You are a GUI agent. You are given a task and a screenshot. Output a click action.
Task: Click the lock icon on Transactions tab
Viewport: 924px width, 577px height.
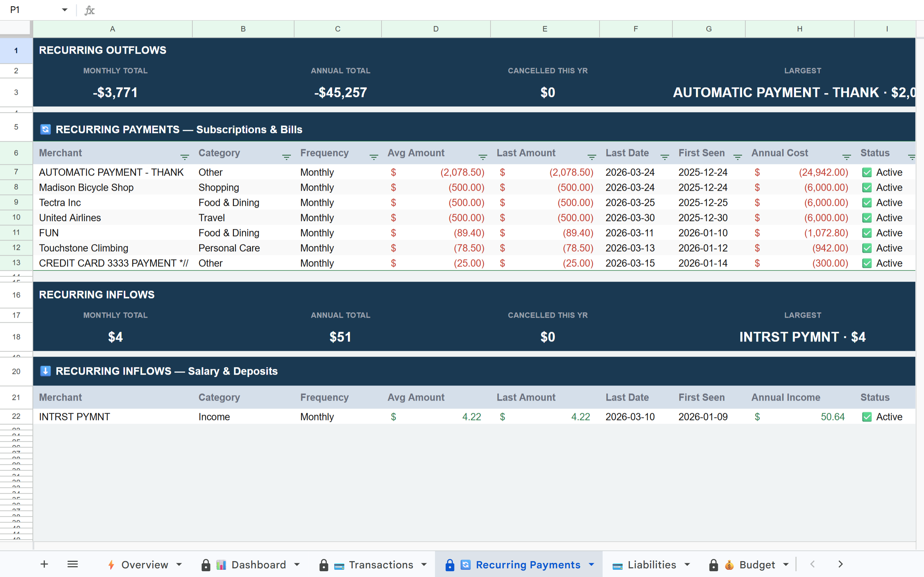coord(324,564)
